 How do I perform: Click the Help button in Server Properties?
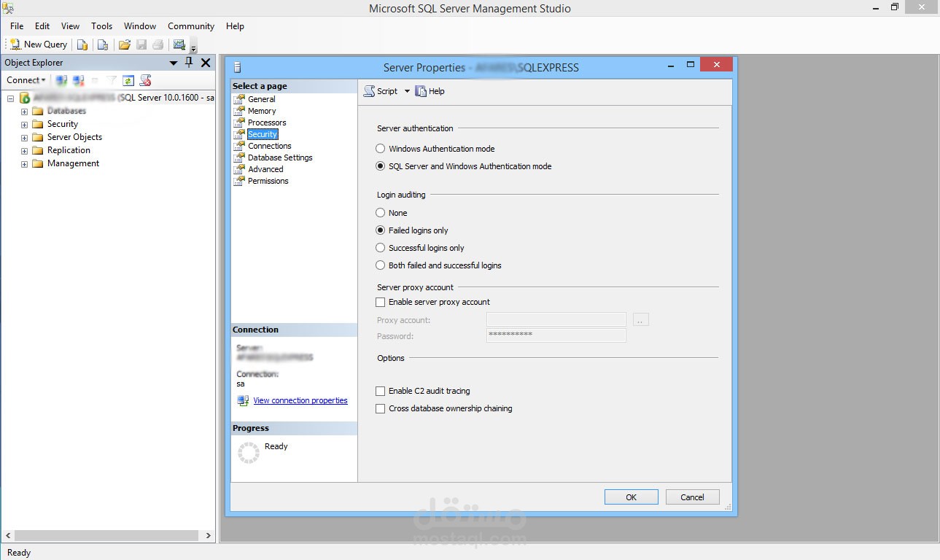(430, 91)
